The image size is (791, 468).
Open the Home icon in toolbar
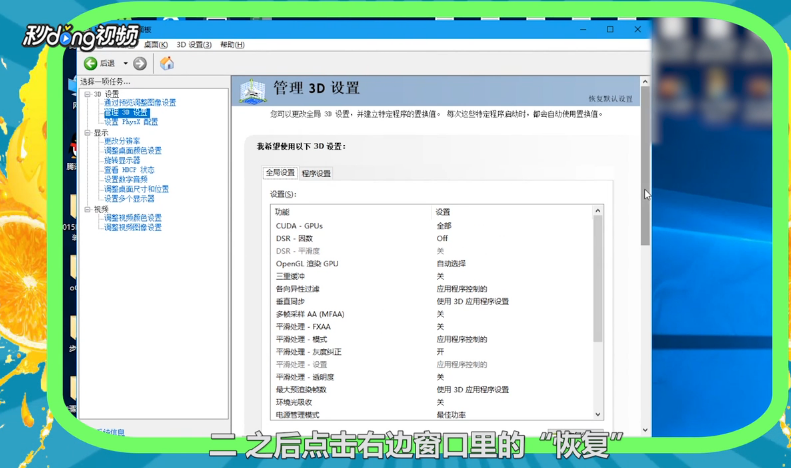(x=167, y=63)
